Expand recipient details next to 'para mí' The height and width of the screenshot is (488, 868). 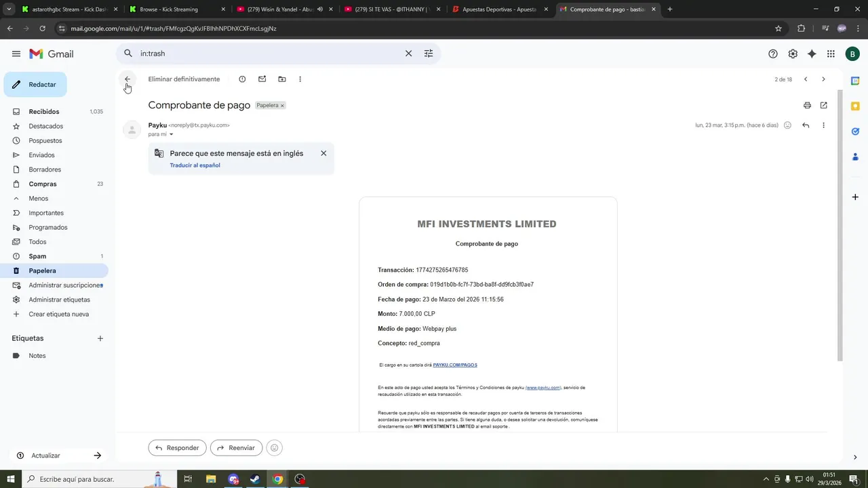tap(171, 134)
